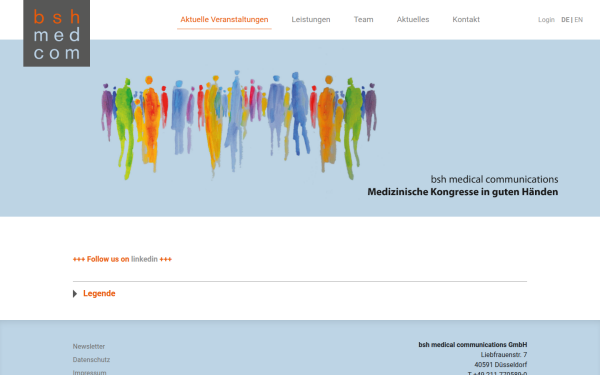This screenshot has width=600, height=375.
Task: Click 'bsh medical communications GmbH' footer text
Action: click(473, 345)
